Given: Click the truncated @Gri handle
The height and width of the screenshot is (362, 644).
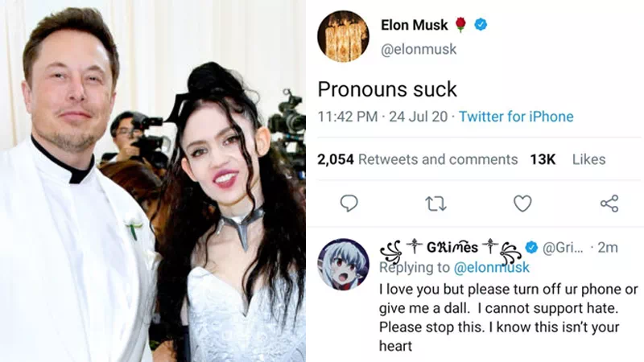Looking at the screenshot, I should (563, 247).
